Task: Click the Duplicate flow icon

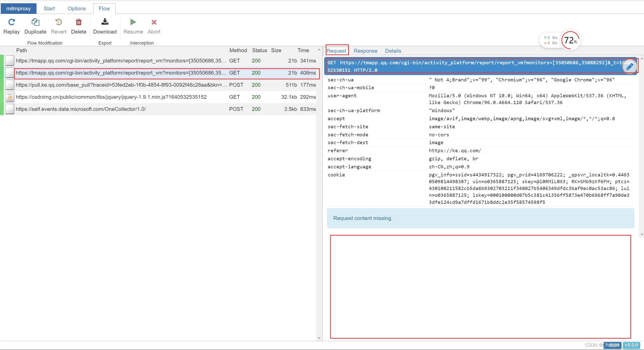Action: click(x=35, y=22)
